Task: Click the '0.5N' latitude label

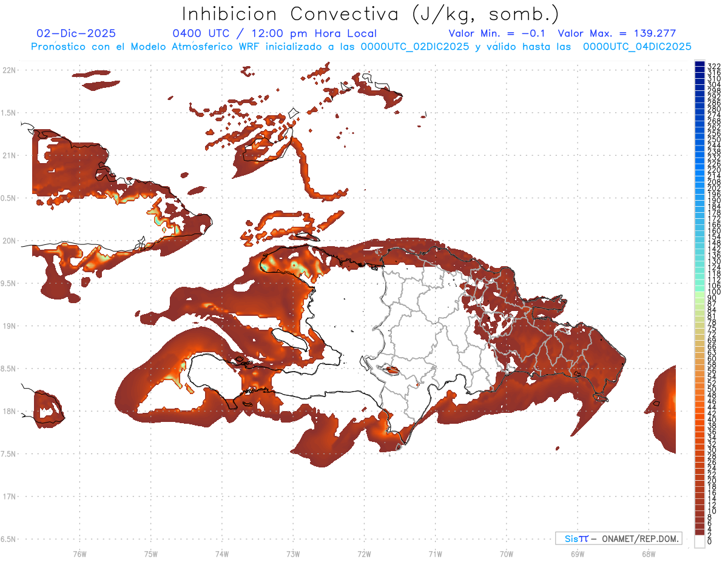Action: tap(8, 198)
